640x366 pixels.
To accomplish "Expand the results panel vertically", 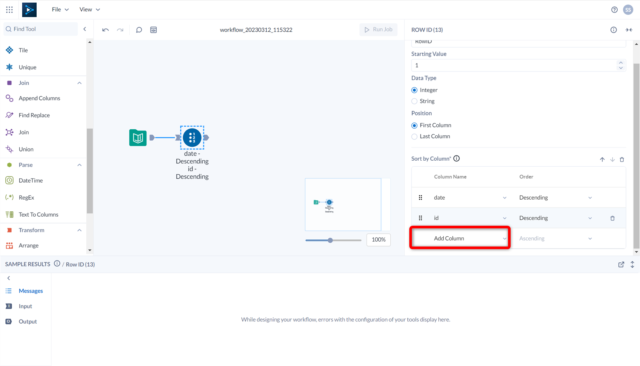I will coord(632,264).
